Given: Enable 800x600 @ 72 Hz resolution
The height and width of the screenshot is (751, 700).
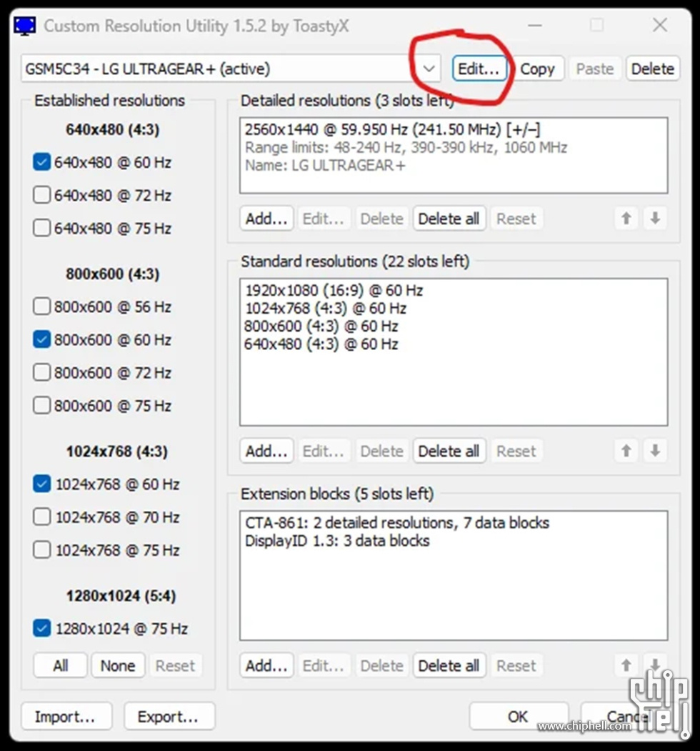Looking at the screenshot, I should click(41, 373).
